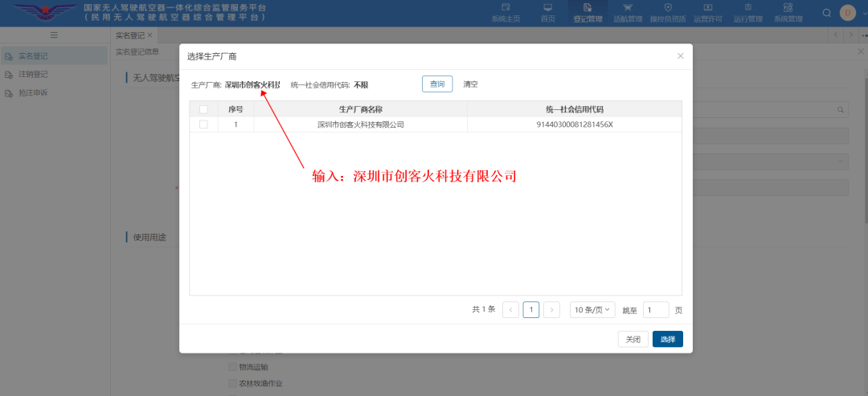Tick the 物流运输 usage checkbox

tap(233, 367)
